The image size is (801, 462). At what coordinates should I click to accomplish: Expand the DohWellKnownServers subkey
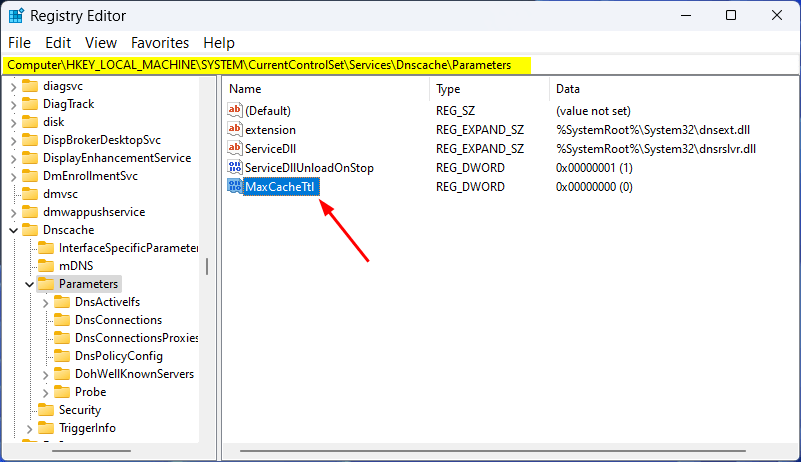(45, 375)
